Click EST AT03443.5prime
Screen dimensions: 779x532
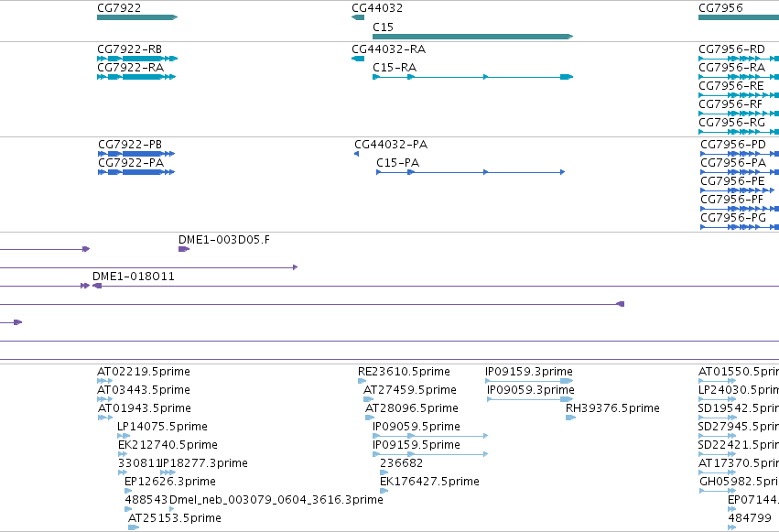tap(144, 390)
